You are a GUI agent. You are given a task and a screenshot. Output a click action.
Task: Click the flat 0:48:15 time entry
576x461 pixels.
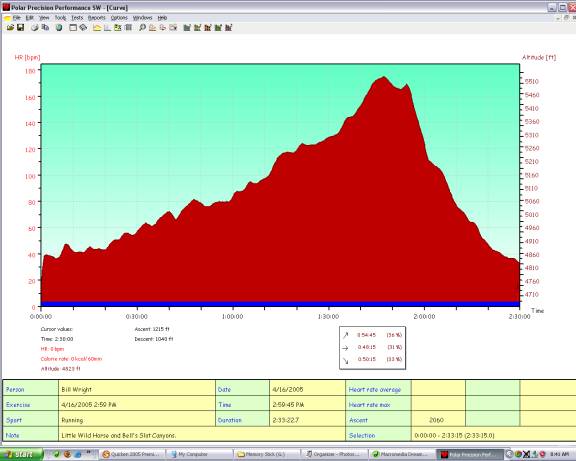pyautogui.click(x=366, y=347)
